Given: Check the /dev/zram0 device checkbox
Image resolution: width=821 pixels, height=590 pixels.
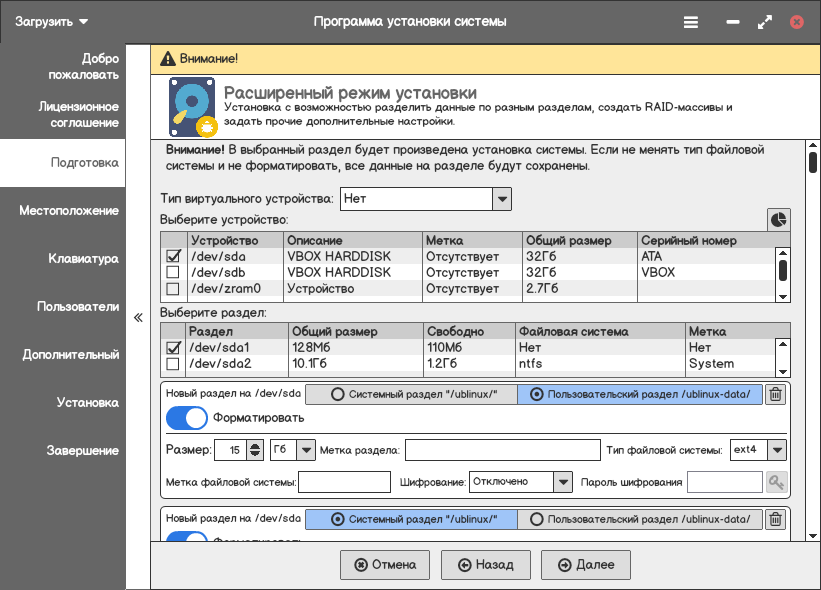Looking at the screenshot, I should pos(173,288).
